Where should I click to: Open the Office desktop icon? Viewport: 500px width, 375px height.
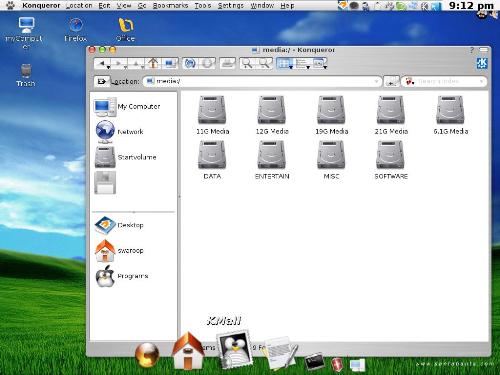pyautogui.click(x=125, y=29)
